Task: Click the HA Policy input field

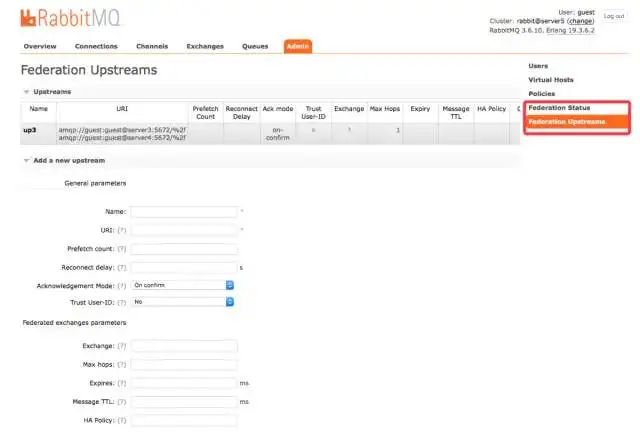Action: (184, 421)
